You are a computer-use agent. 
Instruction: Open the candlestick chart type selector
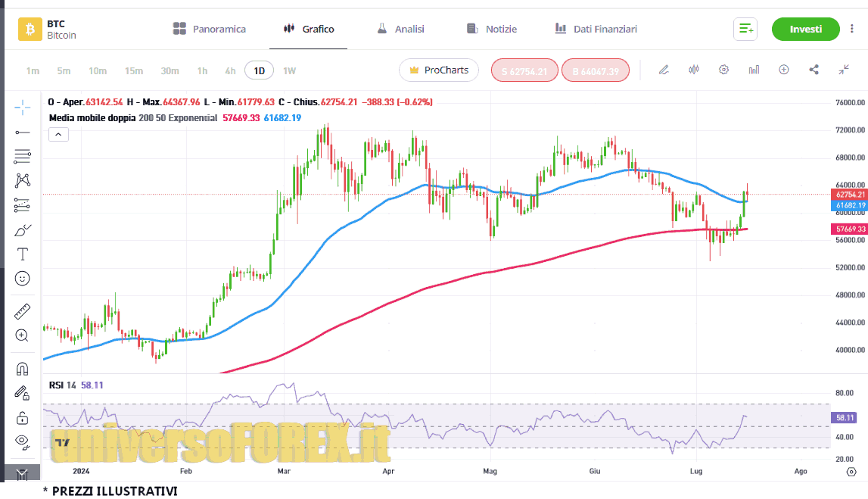693,70
